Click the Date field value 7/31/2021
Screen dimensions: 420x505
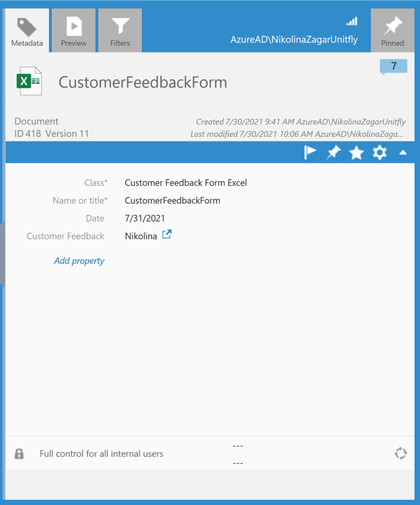coord(145,218)
